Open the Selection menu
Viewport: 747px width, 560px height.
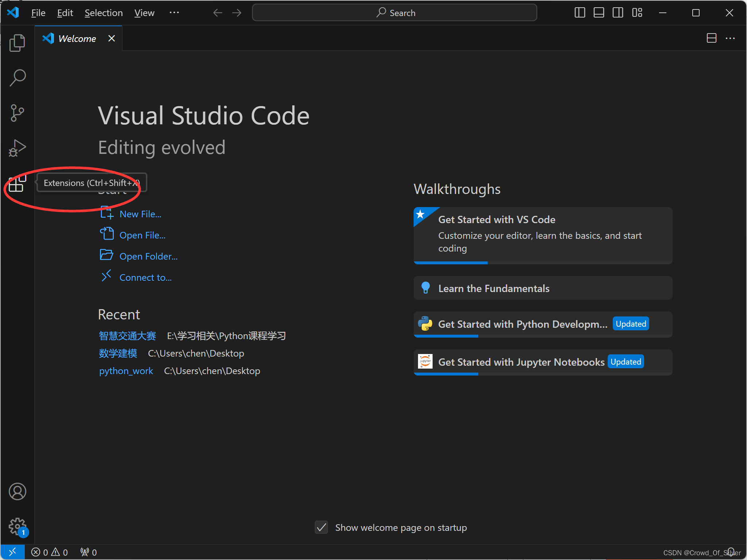(x=104, y=13)
